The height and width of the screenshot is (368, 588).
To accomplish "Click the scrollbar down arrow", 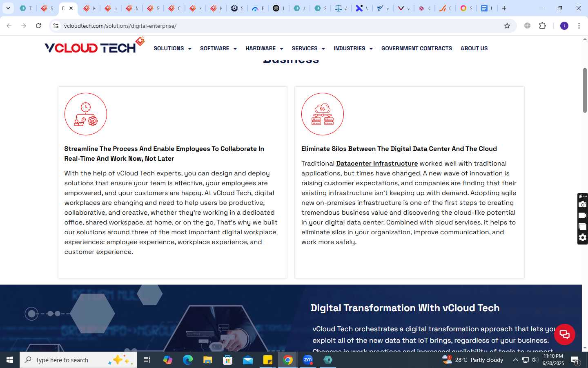I will point(585,348).
